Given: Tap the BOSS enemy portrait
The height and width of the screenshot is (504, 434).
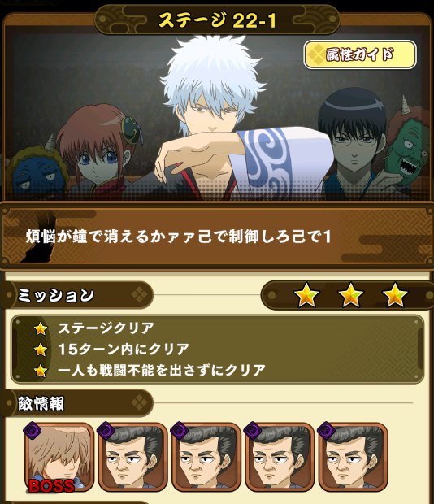Looking at the screenshot, I should click(x=59, y=458).
